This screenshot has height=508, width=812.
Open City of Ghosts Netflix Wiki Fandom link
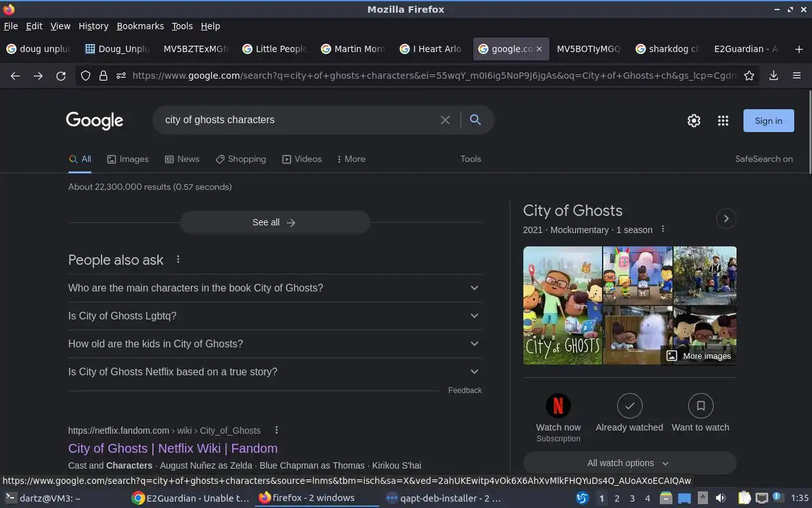(173, 448)
